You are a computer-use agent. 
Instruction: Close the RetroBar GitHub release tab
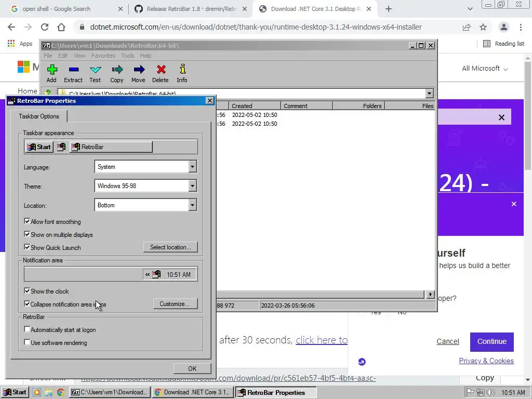pyautogui.click(x=245, y=9)
